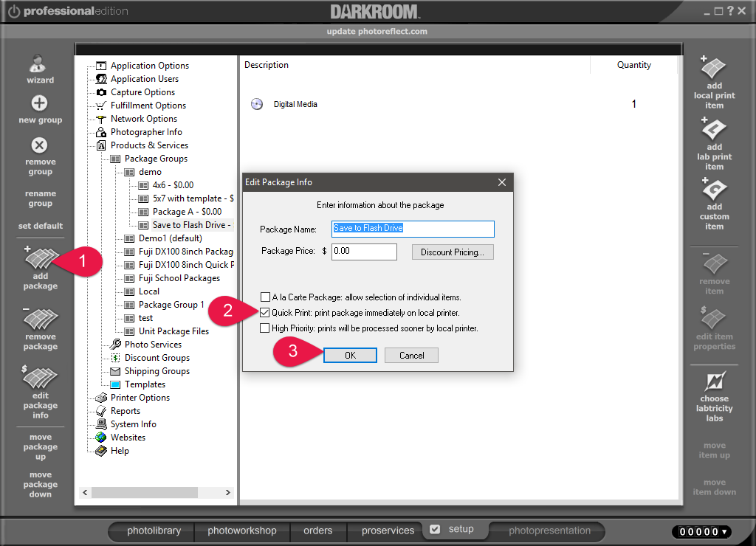Click the Application Options tree icon
The width and height of the screenshot is (756, 546).
(x=100, y=66)
